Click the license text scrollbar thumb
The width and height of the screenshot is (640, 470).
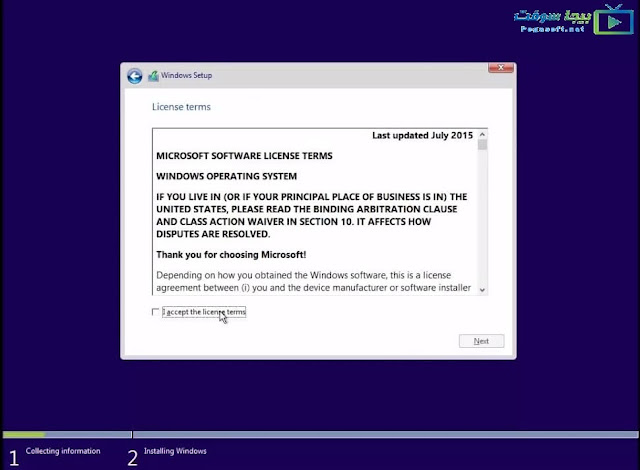[x=482, y=145]
